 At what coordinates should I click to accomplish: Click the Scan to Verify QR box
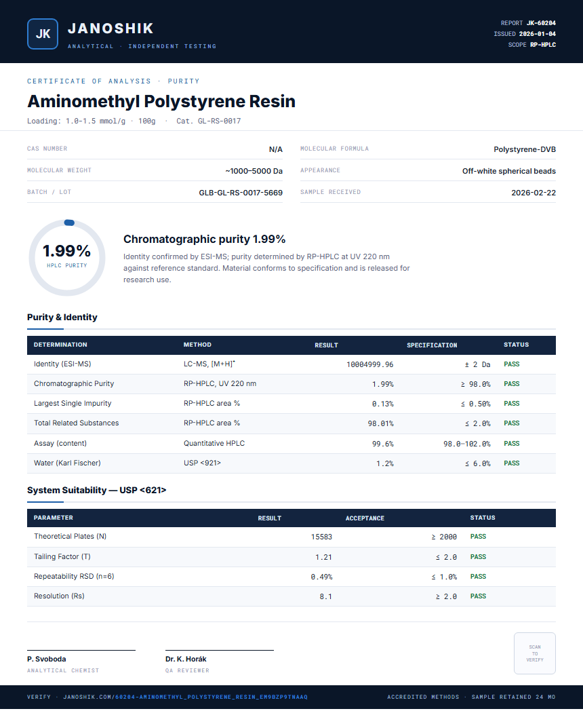coord(534,653)
